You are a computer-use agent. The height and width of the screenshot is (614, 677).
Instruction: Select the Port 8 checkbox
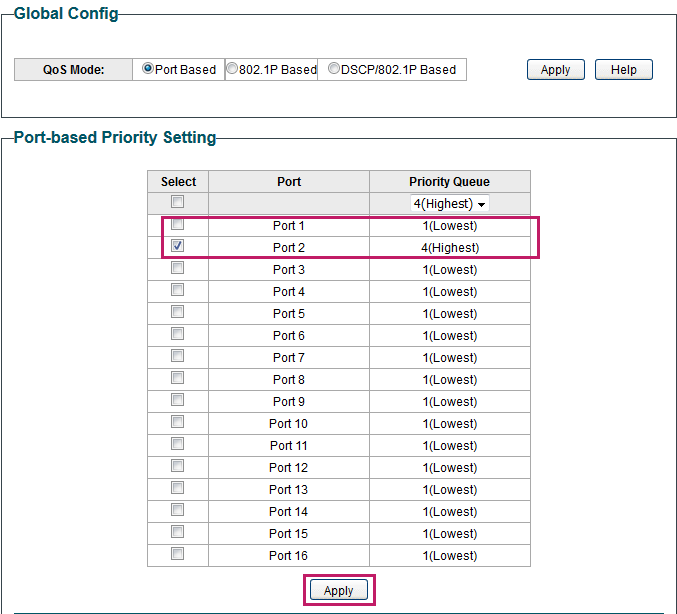click(x=178, y=378)
